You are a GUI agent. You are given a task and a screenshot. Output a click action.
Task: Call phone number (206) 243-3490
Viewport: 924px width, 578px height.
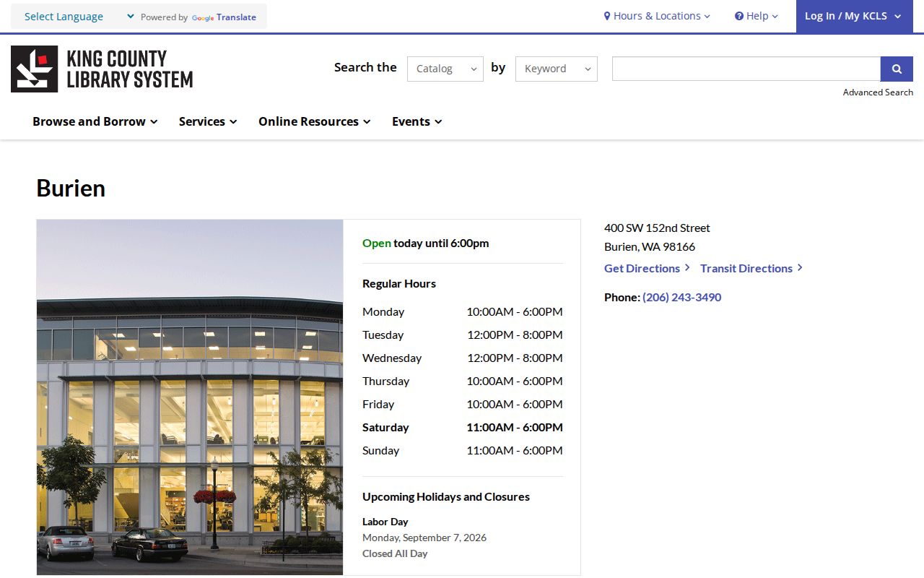tap(681, 297)
